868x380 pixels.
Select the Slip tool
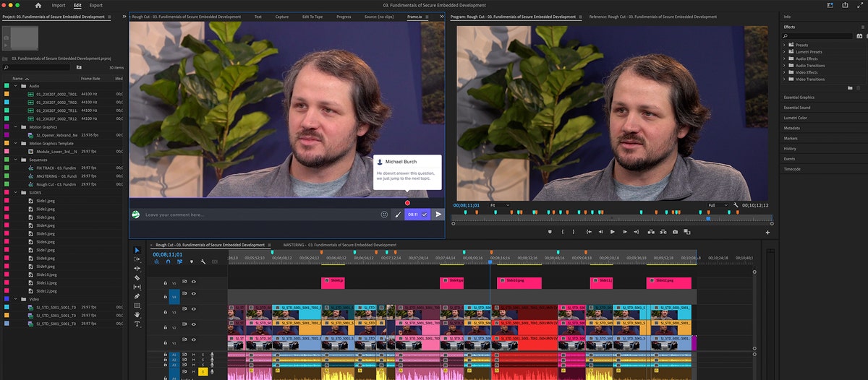(x=137, y=287)
